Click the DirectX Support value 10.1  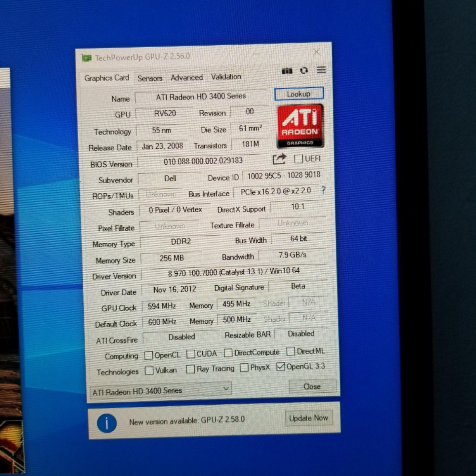pyautogui.click(x=297, y=207)
